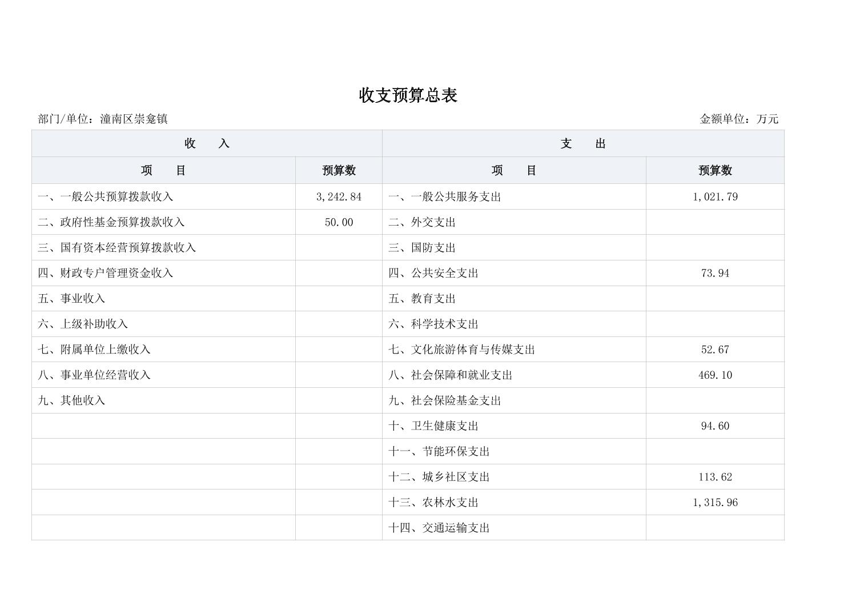Screen dimensions: 868x614
Task: Select the 一般公共服务支出 cell
Action: coord(445,196)
